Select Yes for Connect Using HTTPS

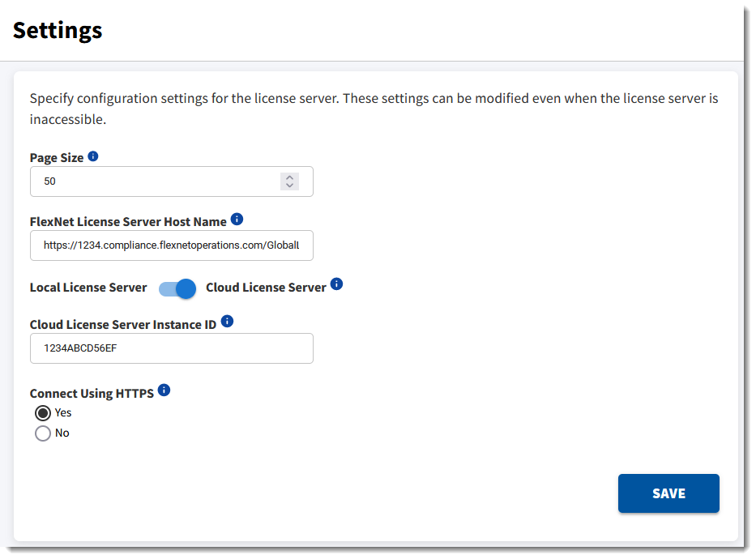tap(43, 413)
